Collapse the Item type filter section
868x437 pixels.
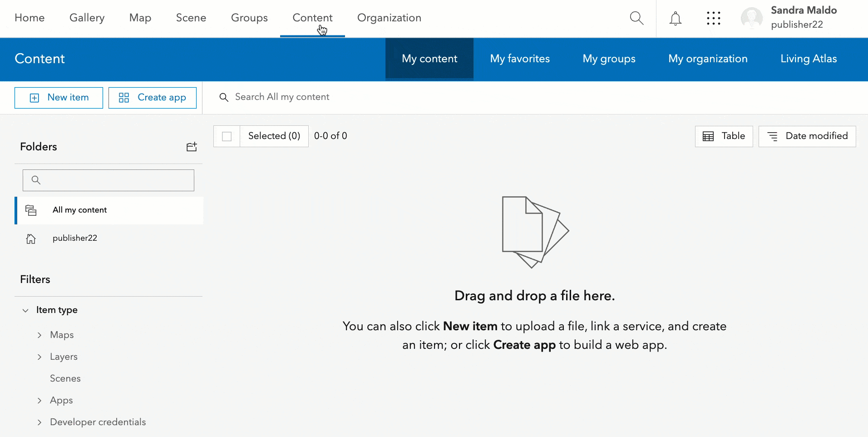click(x=25, y=310)
